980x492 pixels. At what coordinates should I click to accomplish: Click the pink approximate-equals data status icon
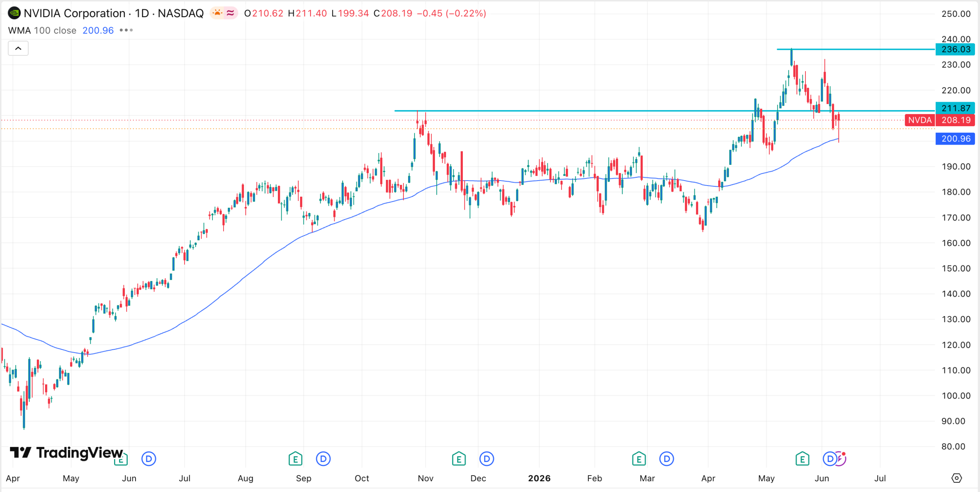point(230,13)
